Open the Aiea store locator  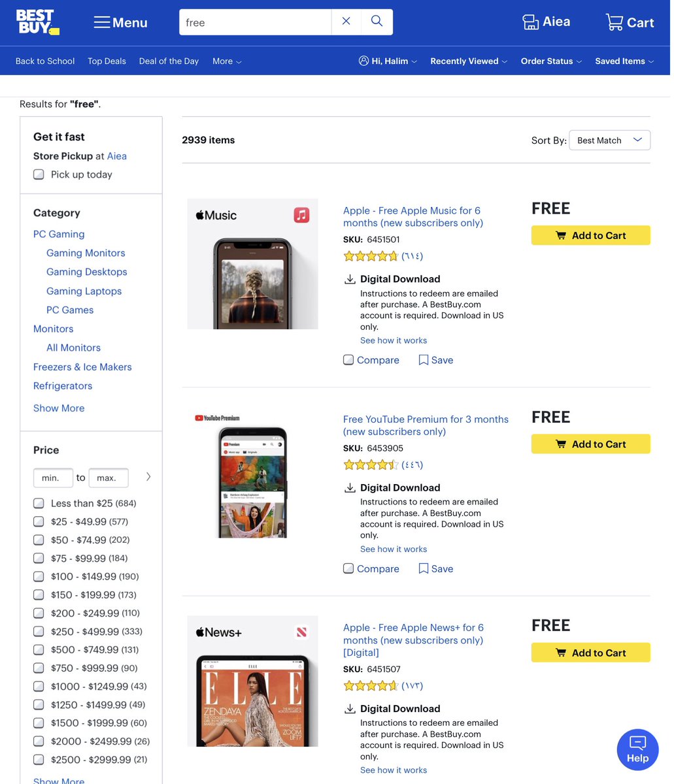coord(546,22)
